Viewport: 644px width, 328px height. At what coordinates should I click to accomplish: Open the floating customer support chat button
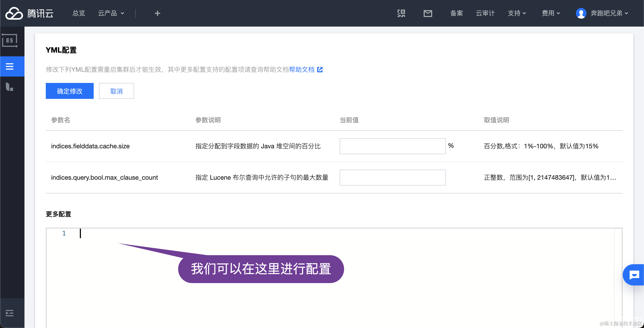pos(634,275)
